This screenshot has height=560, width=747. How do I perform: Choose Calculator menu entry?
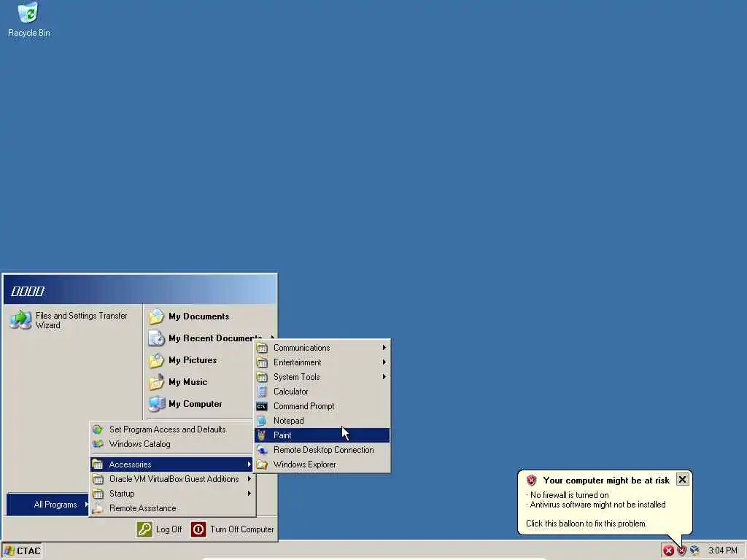pos(322,392)
